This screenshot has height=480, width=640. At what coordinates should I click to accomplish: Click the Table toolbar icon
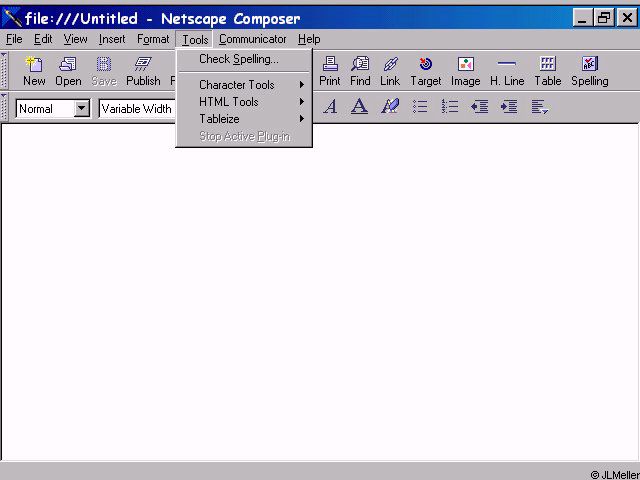[x=548, y=71]
